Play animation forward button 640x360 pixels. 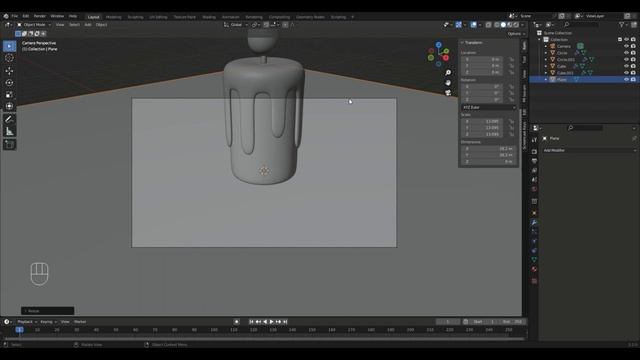271,322
